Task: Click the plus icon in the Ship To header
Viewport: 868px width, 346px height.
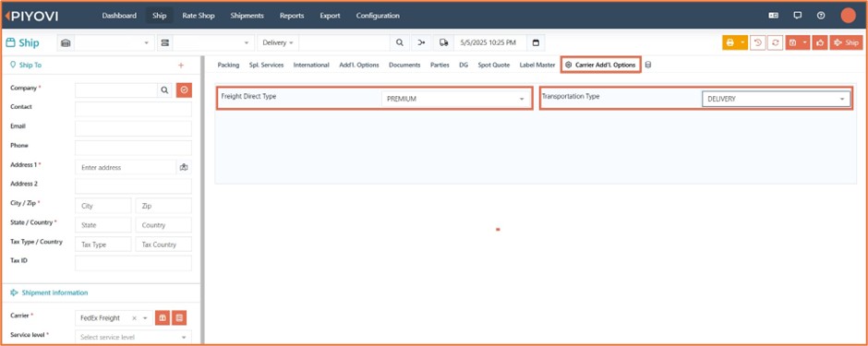Action: (180, 66)
